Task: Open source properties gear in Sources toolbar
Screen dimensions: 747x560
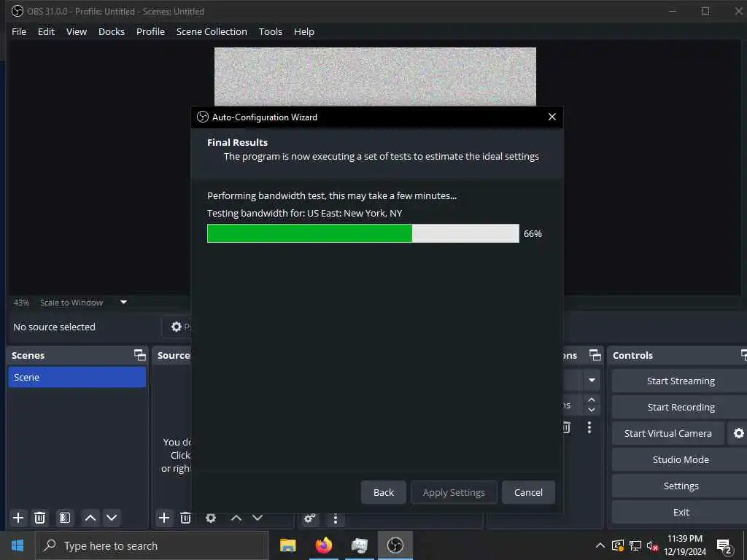Action: 211,518
